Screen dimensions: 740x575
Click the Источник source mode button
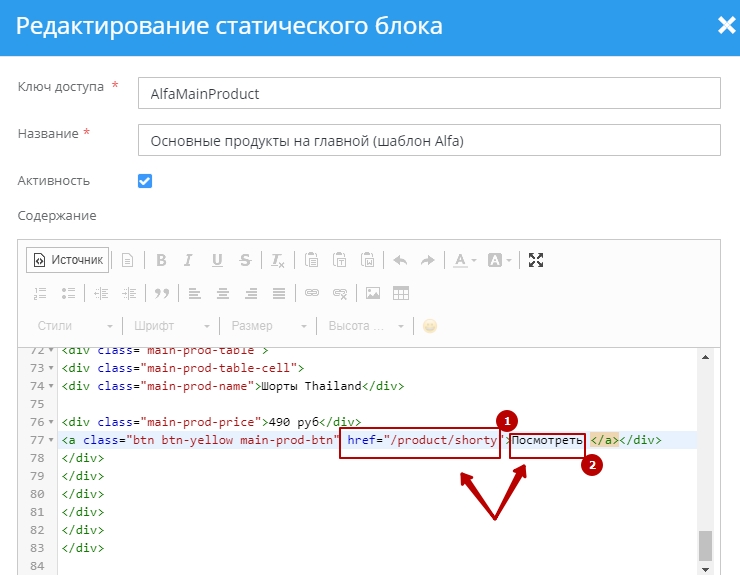click(x=67, y=260)
